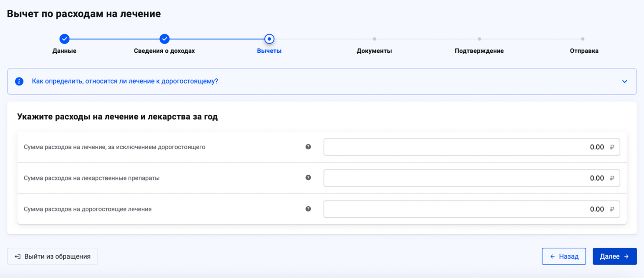
Task: Click the 'Подтверждение' step dot
Action: click(480, 39)
